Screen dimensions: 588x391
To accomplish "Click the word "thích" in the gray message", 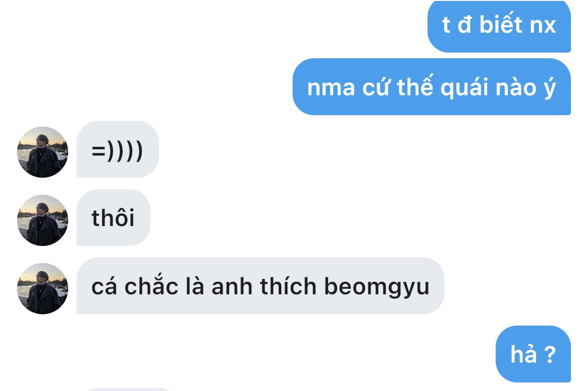I will click(x=286, y=286).
